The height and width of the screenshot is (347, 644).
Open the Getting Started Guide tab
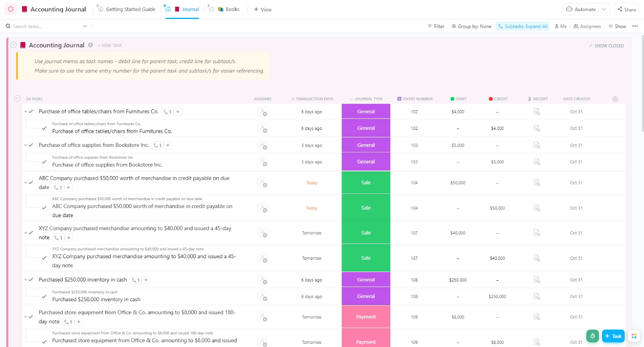point(126,9)
